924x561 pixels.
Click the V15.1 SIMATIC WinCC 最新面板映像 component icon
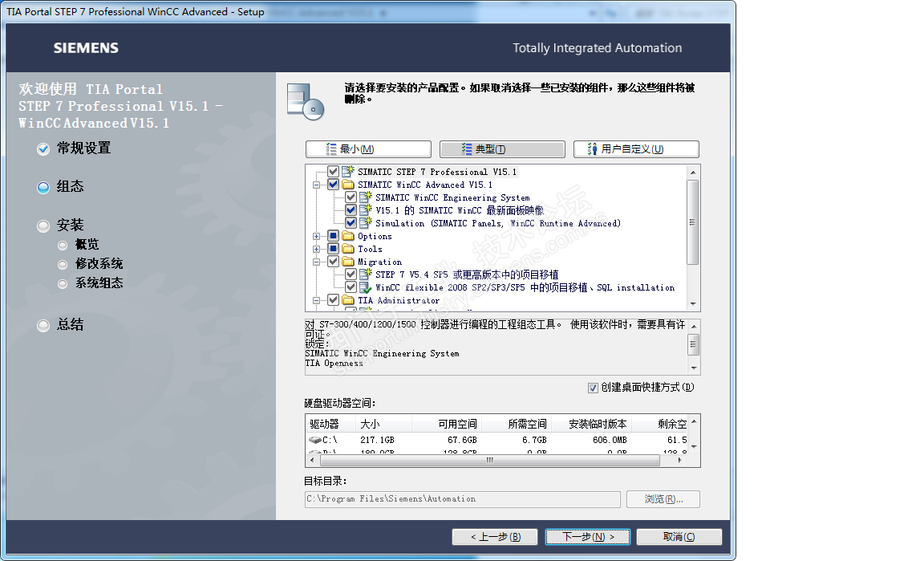click(x=366, y=210)
